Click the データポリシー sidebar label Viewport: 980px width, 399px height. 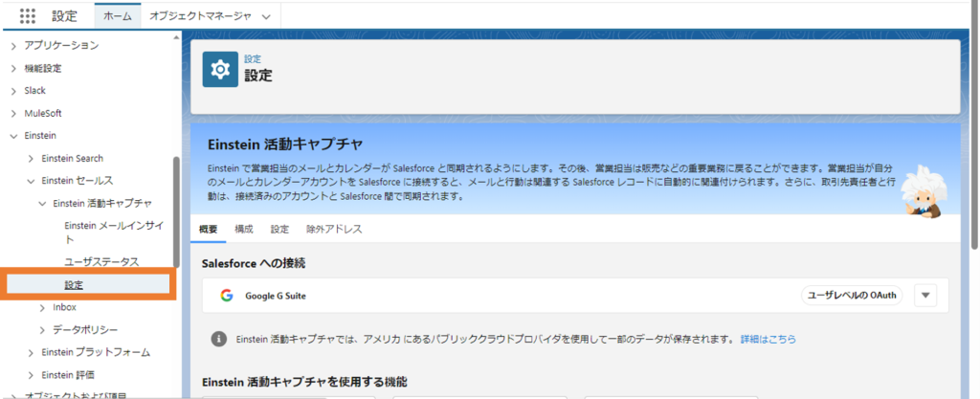[85, 330]
